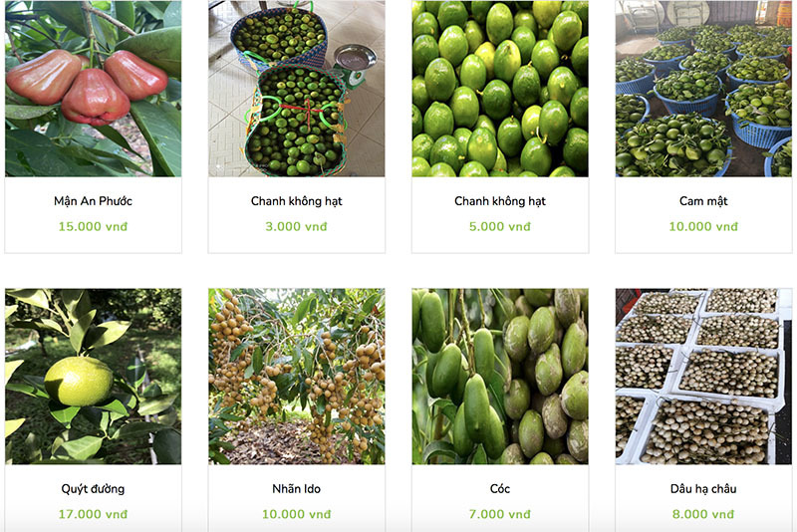This screenshot has width=797, height=532.
Task: Open the Quýt đường product photo
Action: click(93, 377)
